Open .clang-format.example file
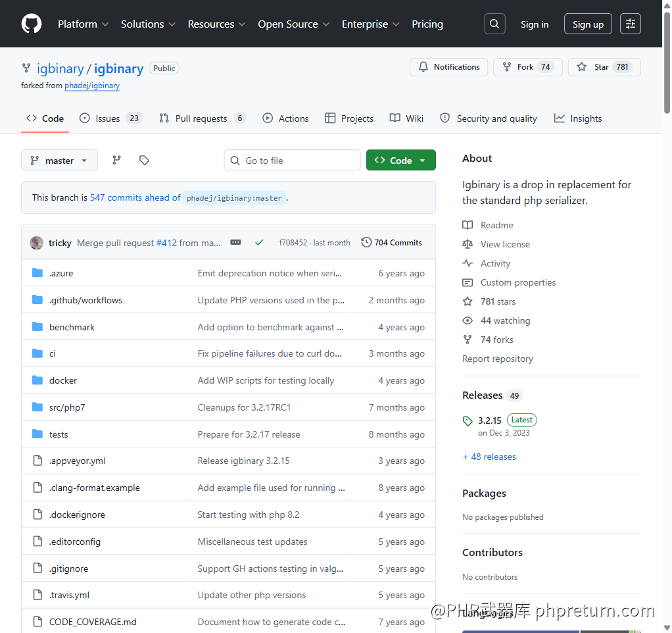The height and width of the screenshot is (633, 672). tap(95, 488)
